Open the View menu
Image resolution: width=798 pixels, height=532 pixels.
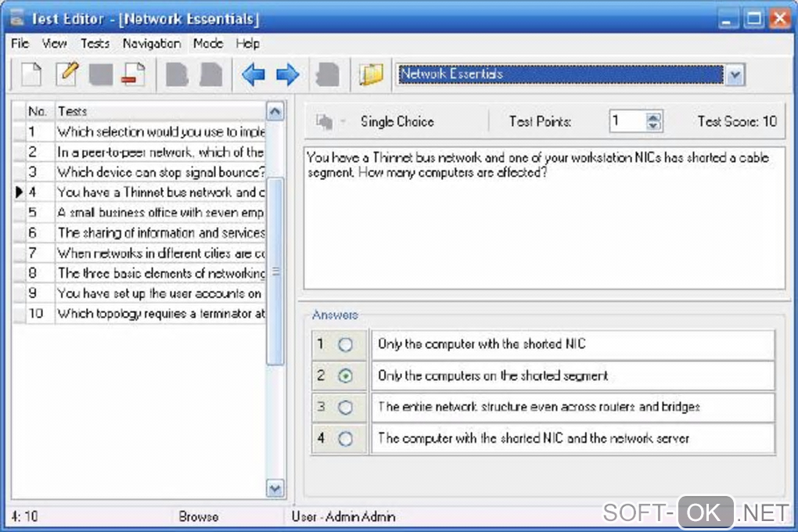54,44
